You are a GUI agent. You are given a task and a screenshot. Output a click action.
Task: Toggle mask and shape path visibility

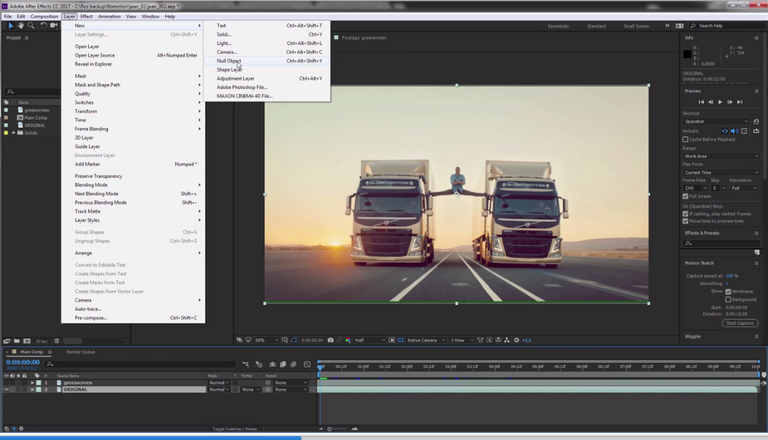point(294,340)
